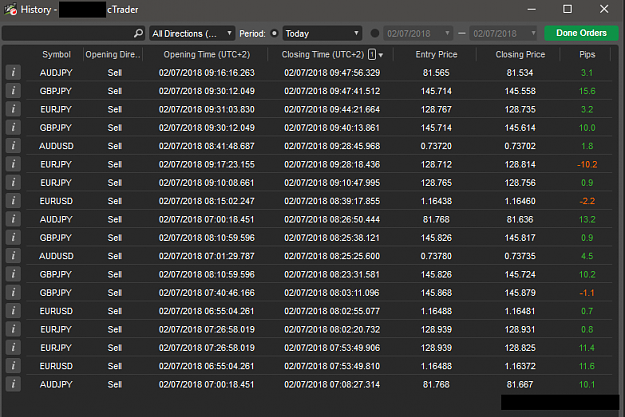The image size is (625, 417).
Task: Click the cTrader app icon in title bar
Action: [11, 9]
